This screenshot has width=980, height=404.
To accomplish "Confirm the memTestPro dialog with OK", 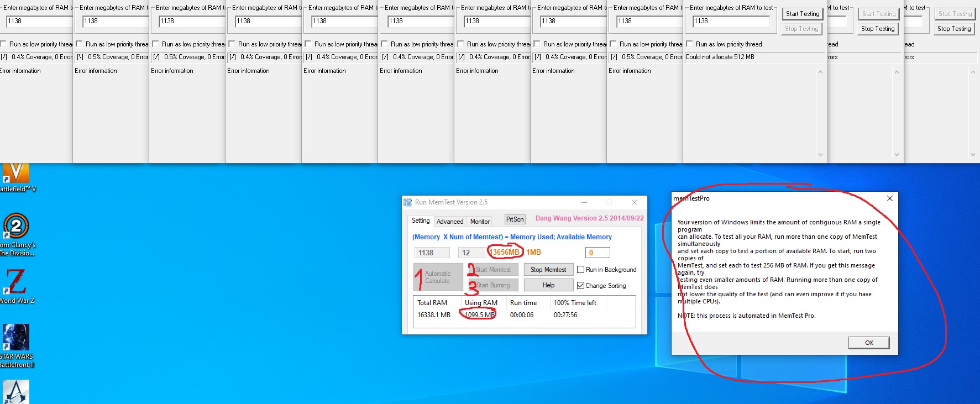I will click(869, 343).
